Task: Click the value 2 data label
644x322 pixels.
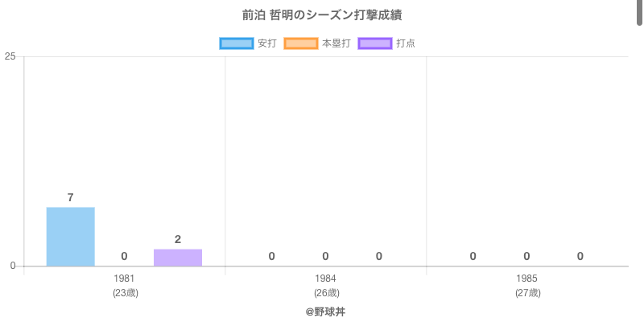Action: point(178,239)
